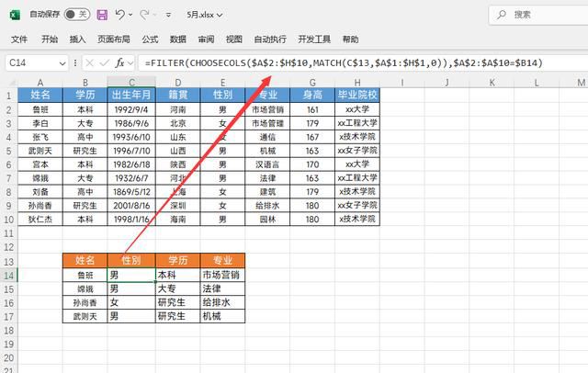
Task: Click the orange 姓名 header cell
Action: pos(85,261)
